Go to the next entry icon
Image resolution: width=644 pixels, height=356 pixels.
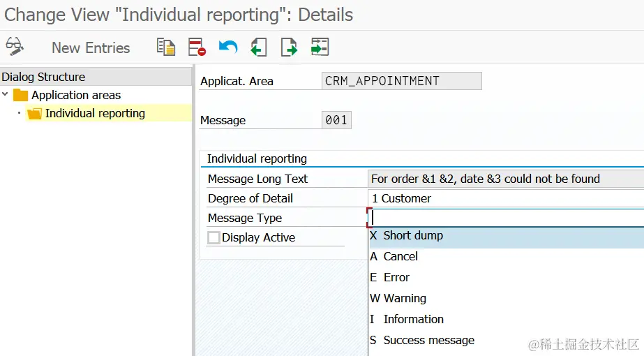pyautogui.click(x=289, y=47)
